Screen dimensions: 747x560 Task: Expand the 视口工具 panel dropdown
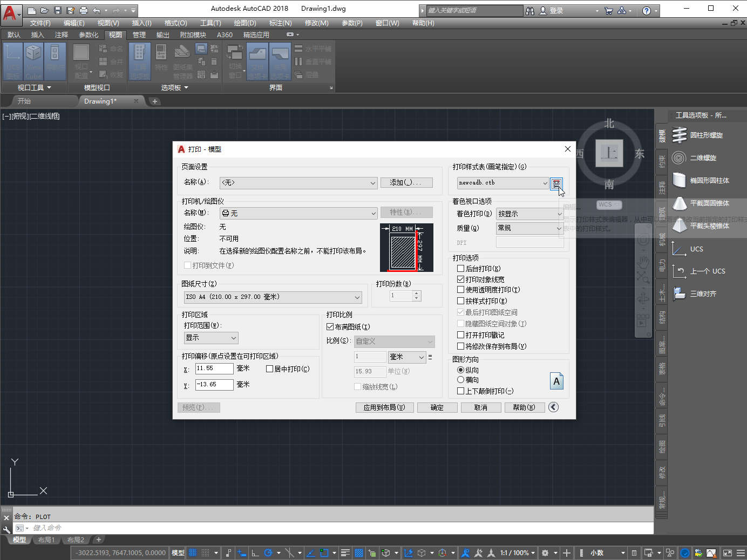click(34, 87)
